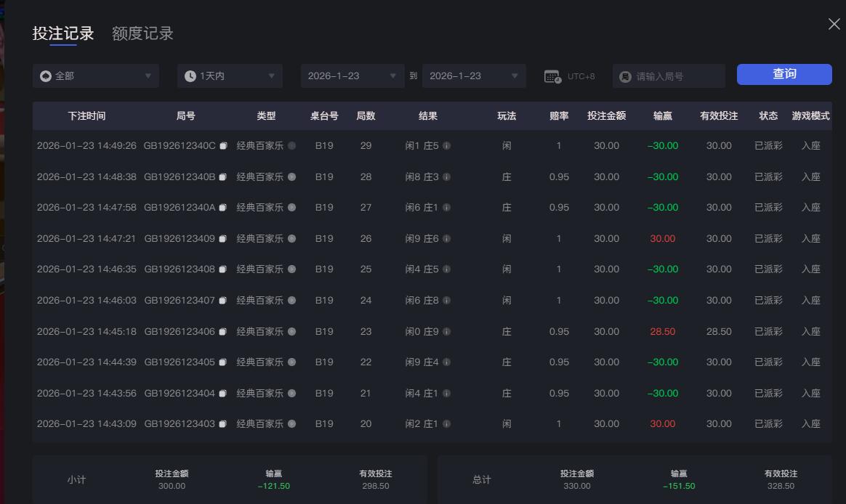The image size is (846, 504).
Task: Open game detail icon next to 经典百家乐 in row 25
Action: [291, 269]
